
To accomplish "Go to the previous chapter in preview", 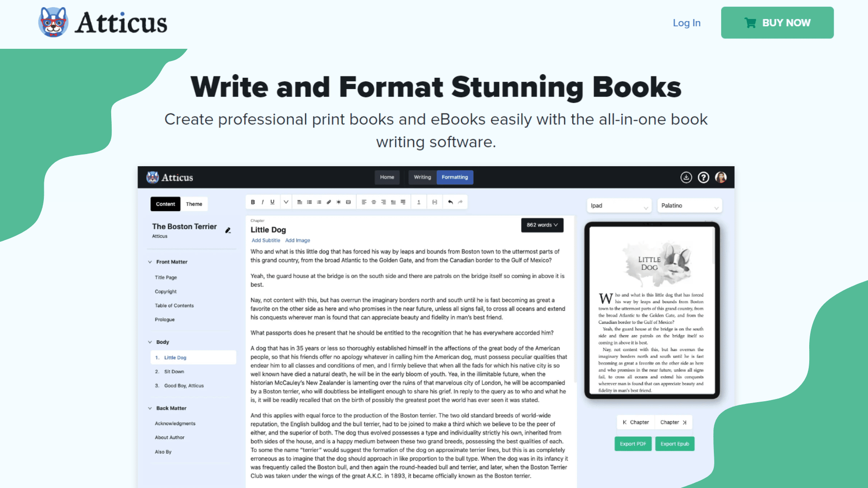I will 636,422.
